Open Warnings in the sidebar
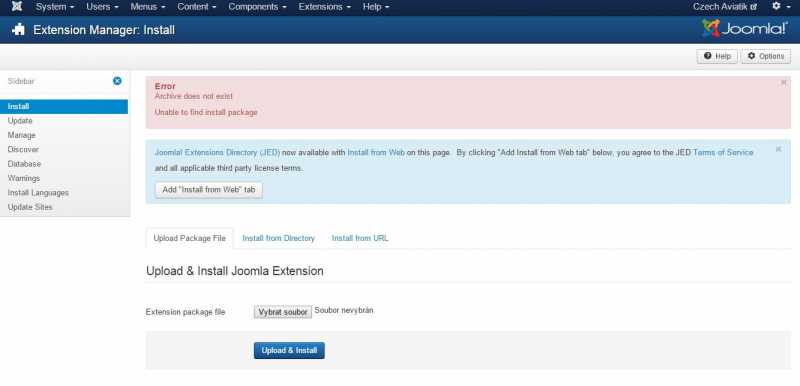 (x=23, y=178)
